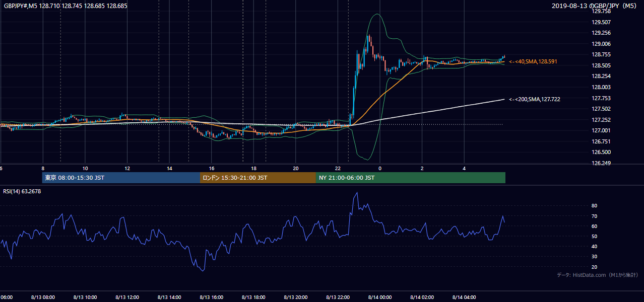The height and width of the screenshot is (302, 644).
Task: Click RSI scale value 60
Action: coord(594,226)
